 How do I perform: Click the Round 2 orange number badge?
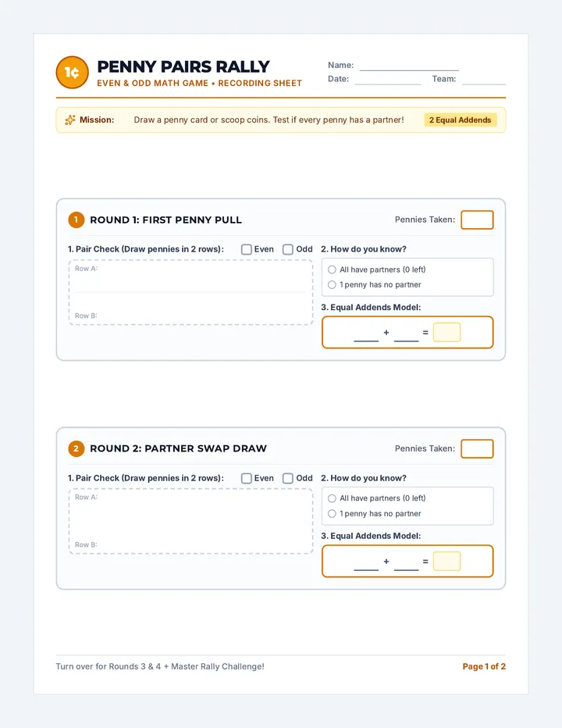76,448
